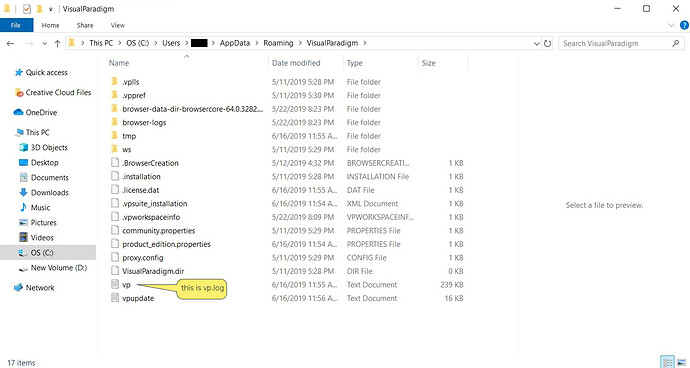
Task: Select the .license.dat file icon
Action: point(115,190)
